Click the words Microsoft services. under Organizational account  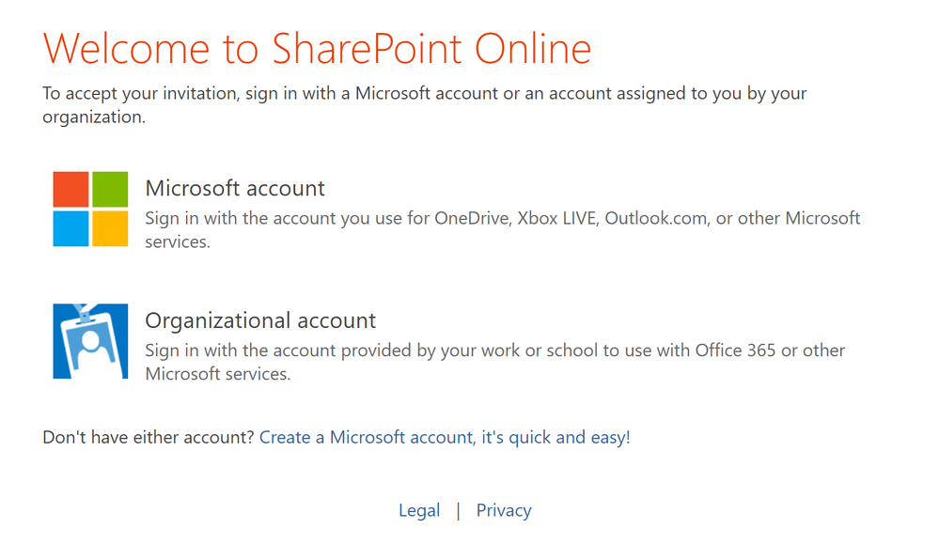pyautogui.click(x=218, y=374)
